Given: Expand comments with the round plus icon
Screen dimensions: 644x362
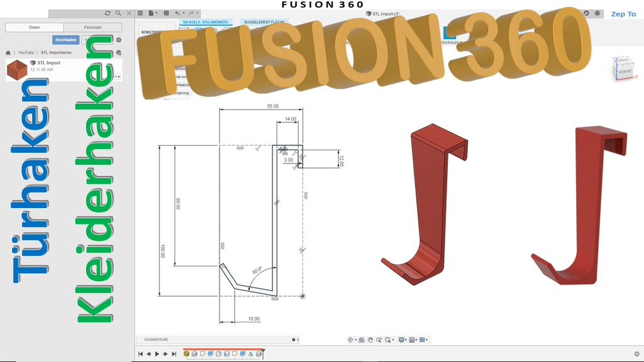Looking at the screenshot, I should [x=294, y=340].
